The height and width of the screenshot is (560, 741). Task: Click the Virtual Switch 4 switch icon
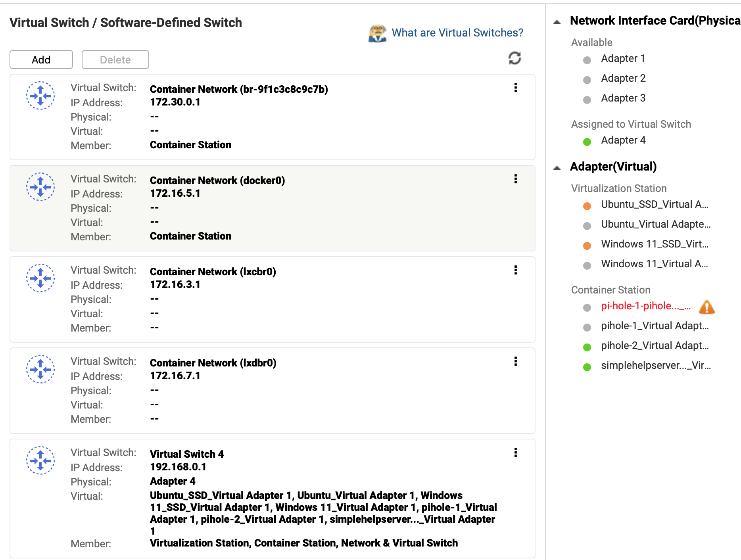click(x=40, y=460)
